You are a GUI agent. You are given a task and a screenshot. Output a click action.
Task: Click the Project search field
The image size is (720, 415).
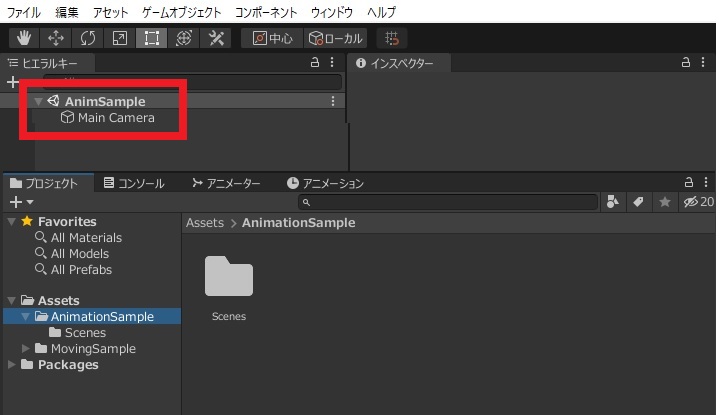pyautogui.click(x=448, y=202)
